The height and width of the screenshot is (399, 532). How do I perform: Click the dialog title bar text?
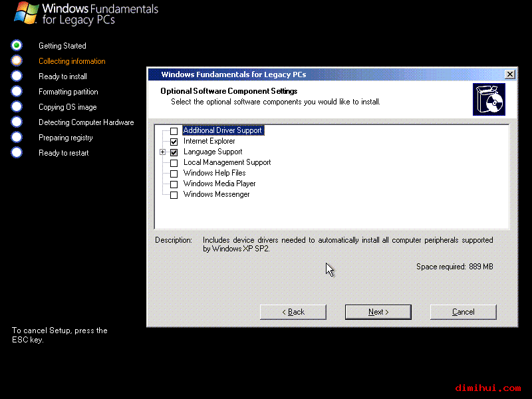point(234,74)
